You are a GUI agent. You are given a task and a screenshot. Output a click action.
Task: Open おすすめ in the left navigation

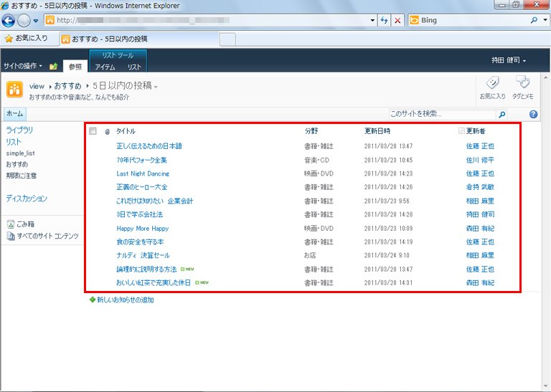coord(17,164)
